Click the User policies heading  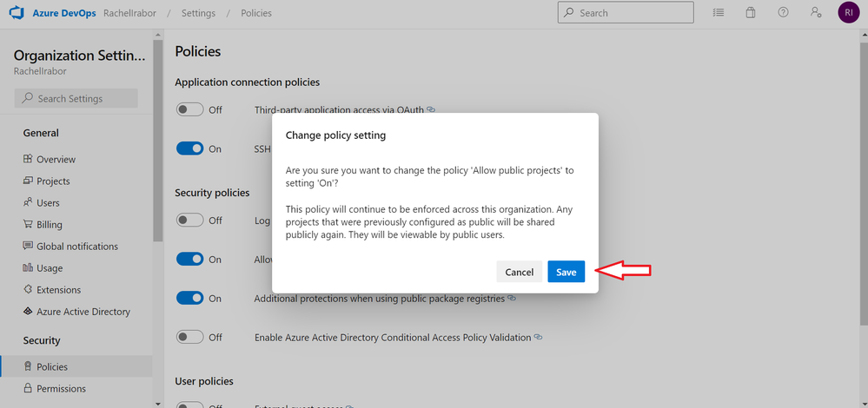coord(204,381)
